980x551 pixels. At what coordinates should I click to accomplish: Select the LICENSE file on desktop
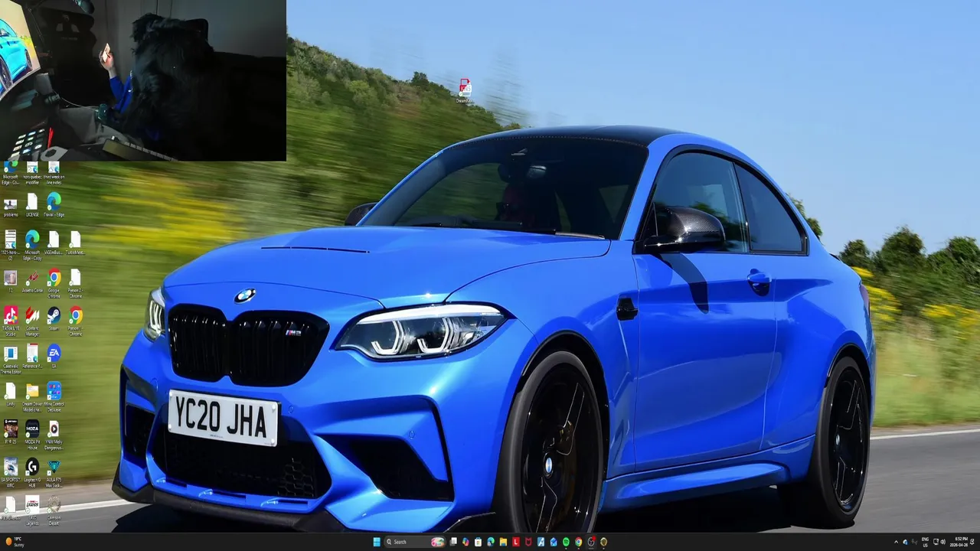(x=32, y=205)
